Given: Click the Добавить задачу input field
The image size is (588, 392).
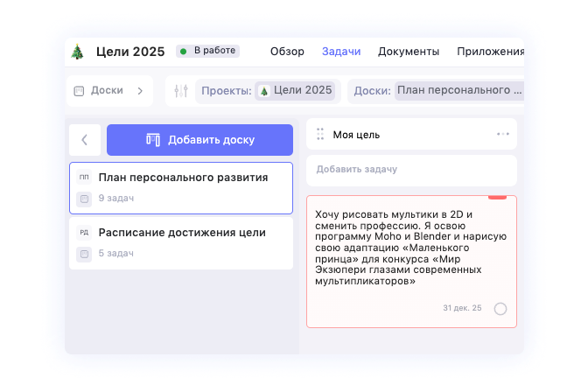Looking at the screenshot, I should [411, 171].
